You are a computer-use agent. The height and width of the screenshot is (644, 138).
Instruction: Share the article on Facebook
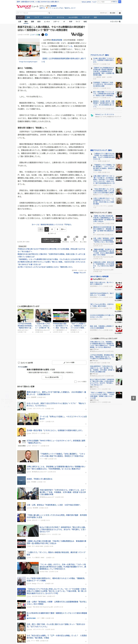click(x=46, y=35)
